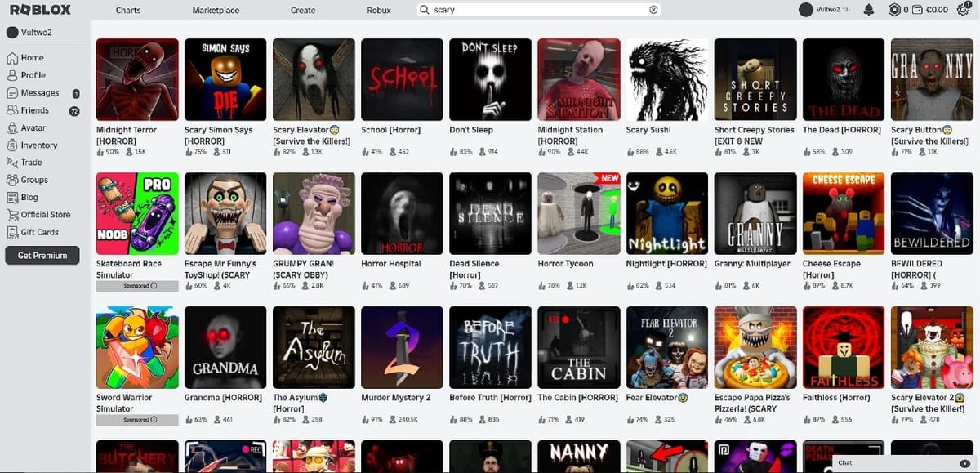Click the search input field
980x473 pixels.
(539, 10)
